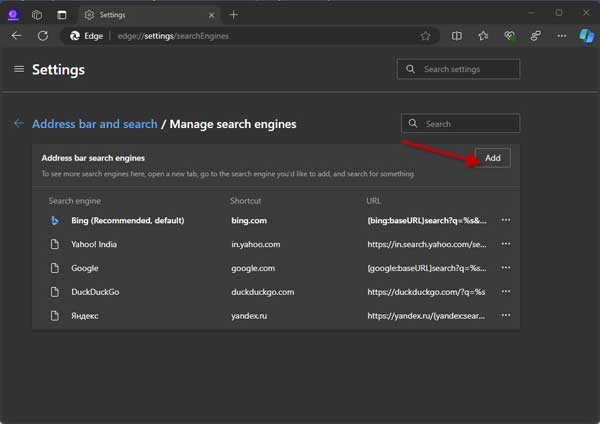The height and width of the screenshot is (424, 600).
Task: Minimize the Edge window
Action: point(531,13)
